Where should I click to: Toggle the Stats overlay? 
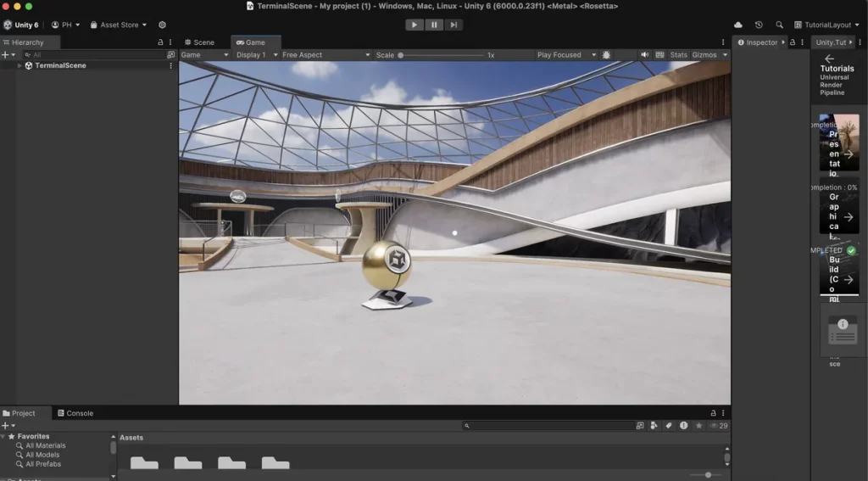coord(678,55)
